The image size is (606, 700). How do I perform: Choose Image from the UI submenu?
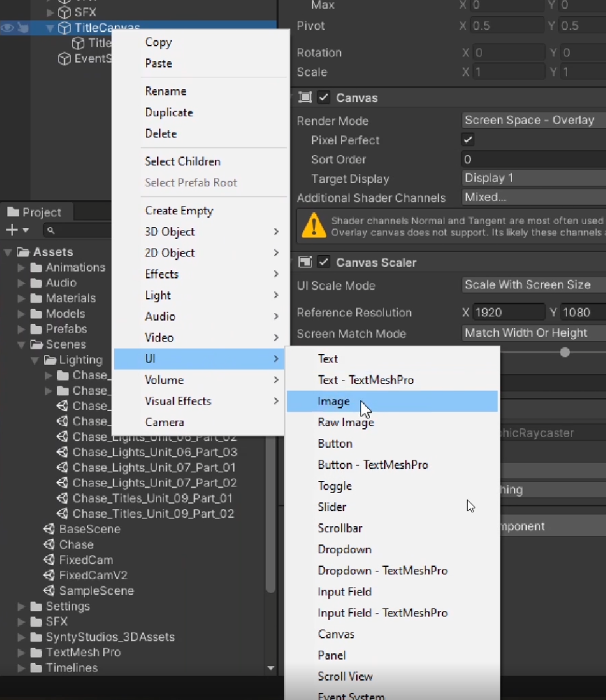333,401
